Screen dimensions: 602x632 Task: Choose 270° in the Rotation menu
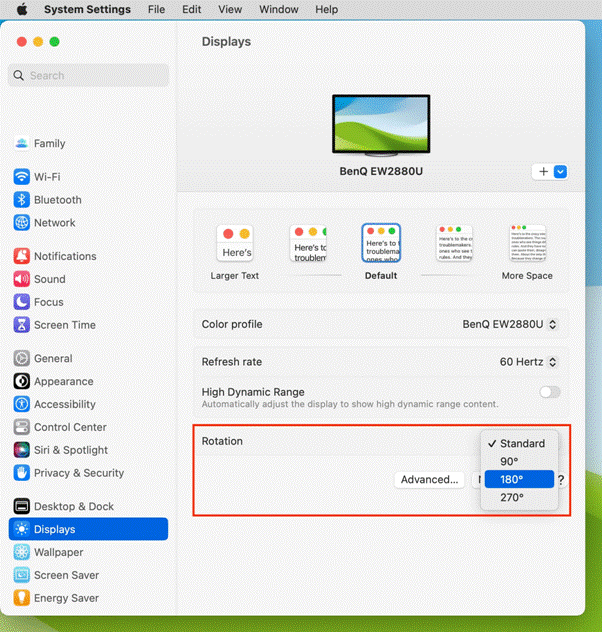pos(519,497)
